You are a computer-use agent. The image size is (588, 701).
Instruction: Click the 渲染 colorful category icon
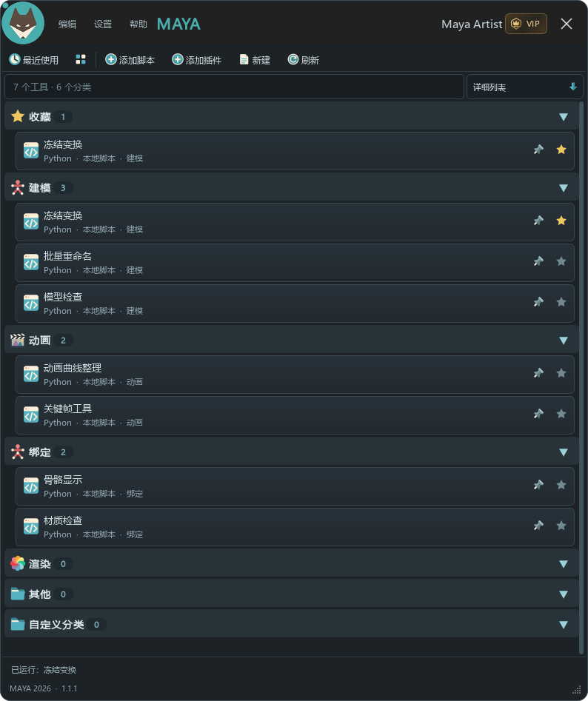[18, 563]
